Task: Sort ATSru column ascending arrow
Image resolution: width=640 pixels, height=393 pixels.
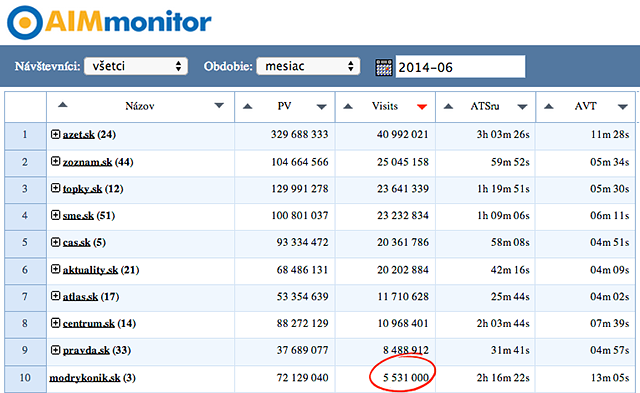Action: [x=448, y=107]
